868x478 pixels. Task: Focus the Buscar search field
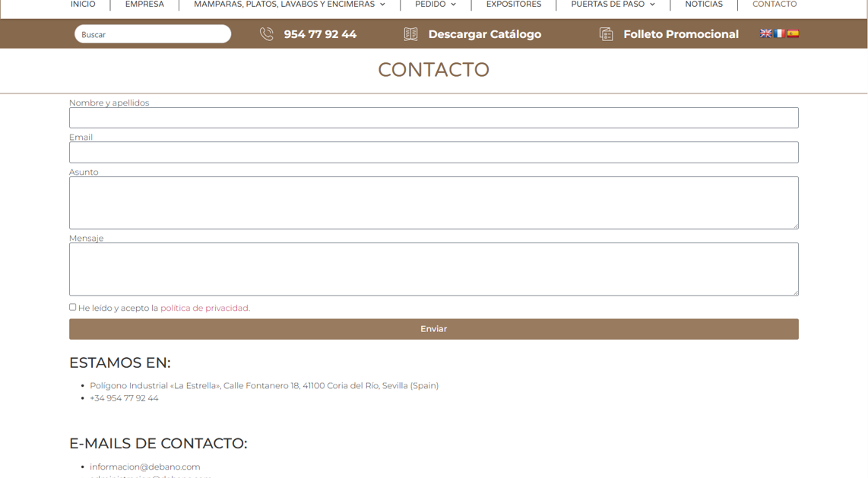153,34
